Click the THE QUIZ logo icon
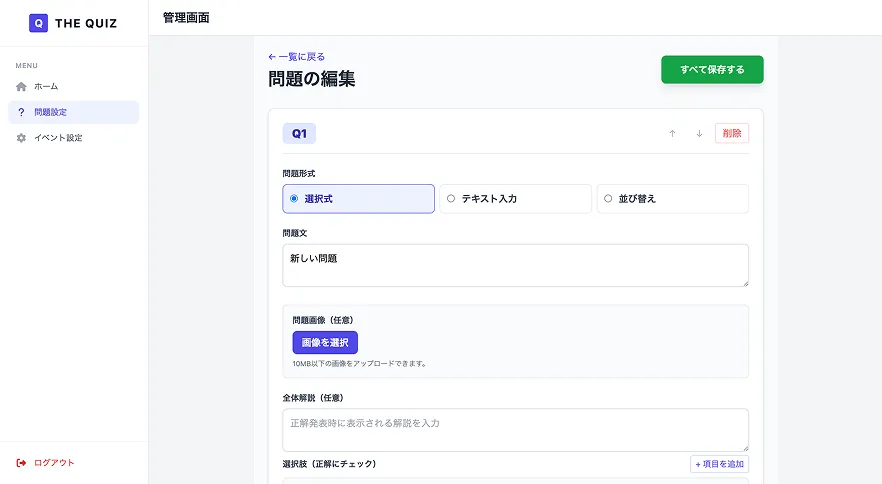882x484 pixels. [x=38, y=23]
